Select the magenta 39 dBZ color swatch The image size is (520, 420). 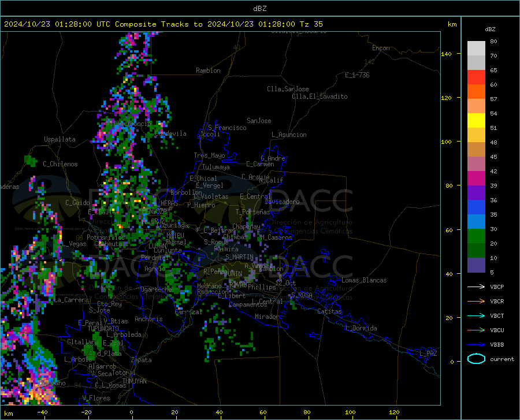point(476,179)
